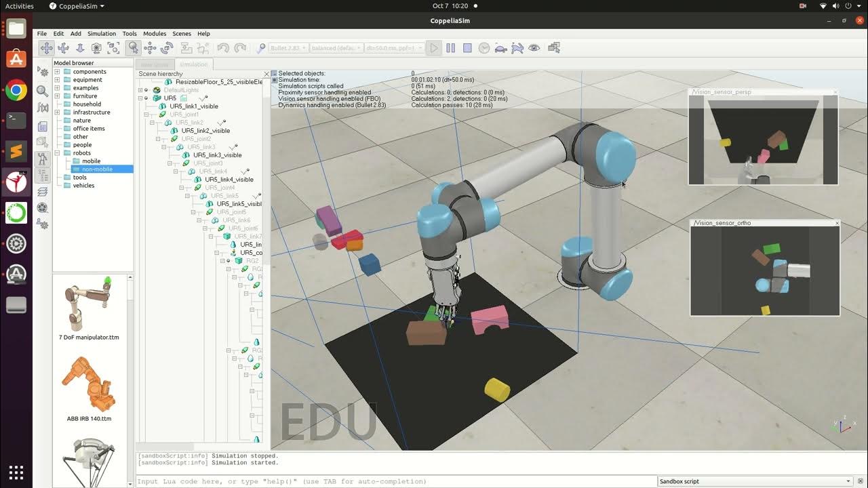
Task: Select the camera opening angle tool
Action: 97,48
